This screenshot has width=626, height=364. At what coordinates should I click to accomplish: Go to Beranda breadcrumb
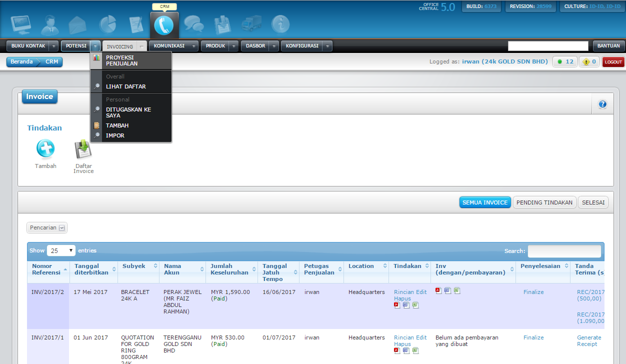[x=21, y=62]
